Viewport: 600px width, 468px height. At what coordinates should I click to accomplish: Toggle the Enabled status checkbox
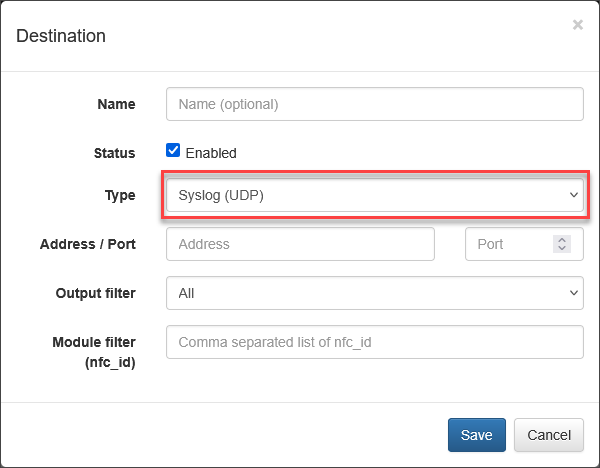173,150
